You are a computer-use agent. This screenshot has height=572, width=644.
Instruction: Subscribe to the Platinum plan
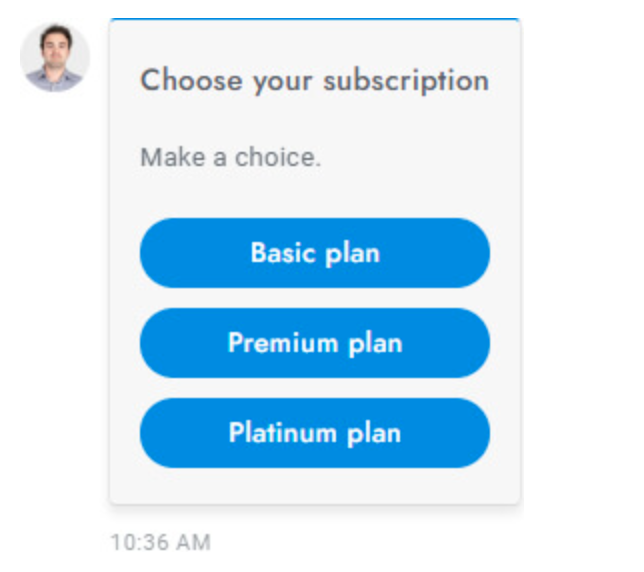pos(315,433)
